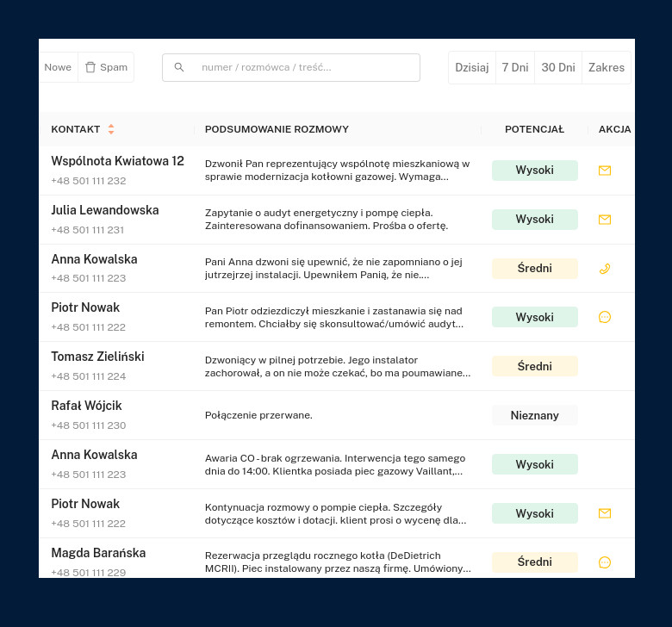This screenshot has height=627, width=672.
Task: Click Nieznany badge for Rafał Wójcik
Action: click(x=534, y=415)
